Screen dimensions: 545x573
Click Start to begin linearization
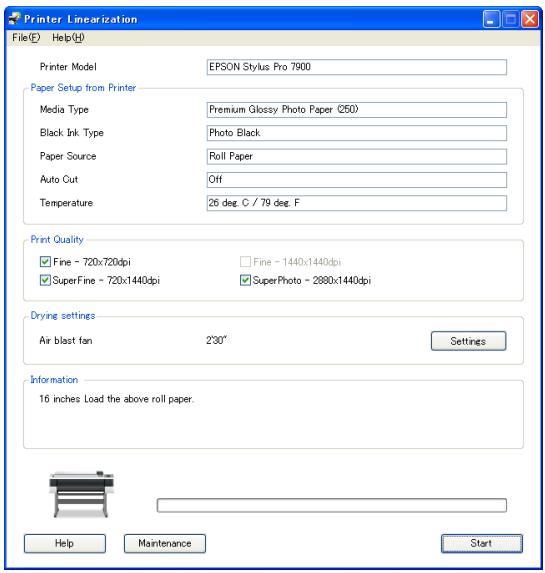[481, 543]
